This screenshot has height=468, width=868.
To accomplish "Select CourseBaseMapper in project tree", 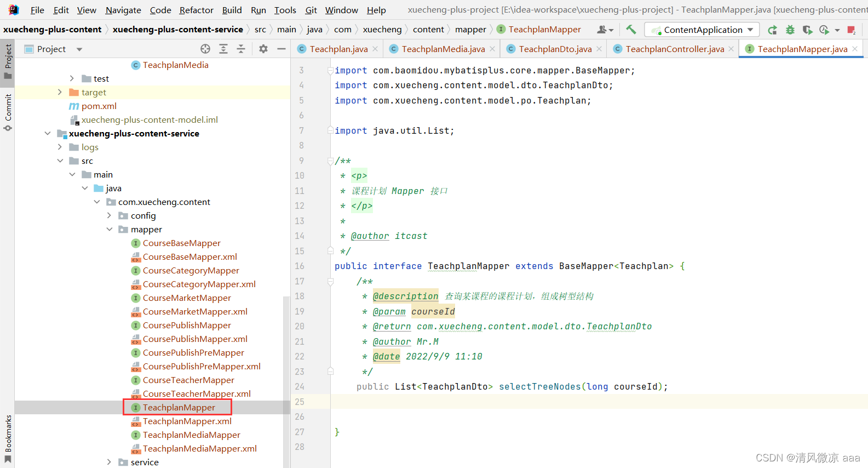I will [181, 243].
